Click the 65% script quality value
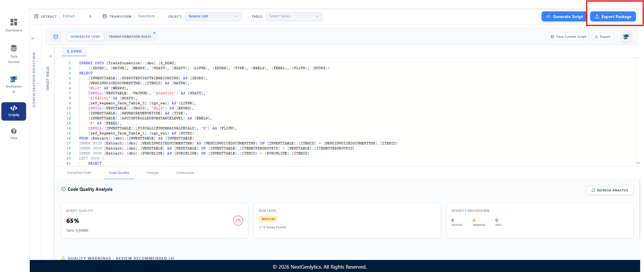This screenshot has width=644, height=272. coord(73,221)
